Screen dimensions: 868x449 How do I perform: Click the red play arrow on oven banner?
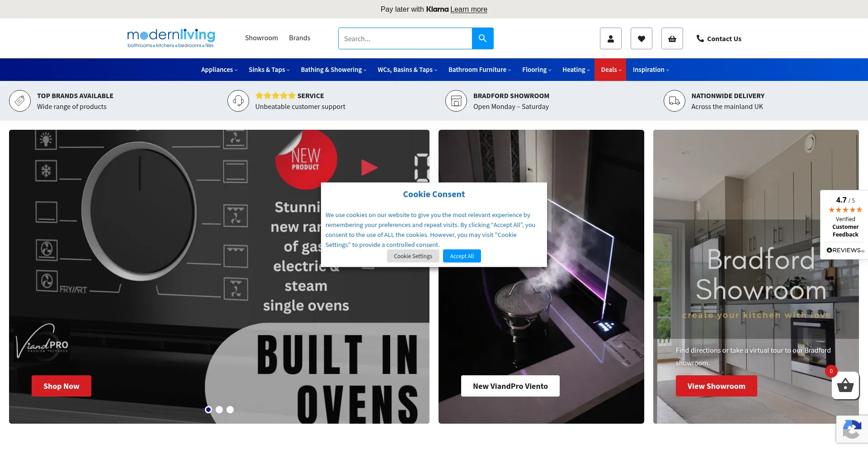point(369,167)
